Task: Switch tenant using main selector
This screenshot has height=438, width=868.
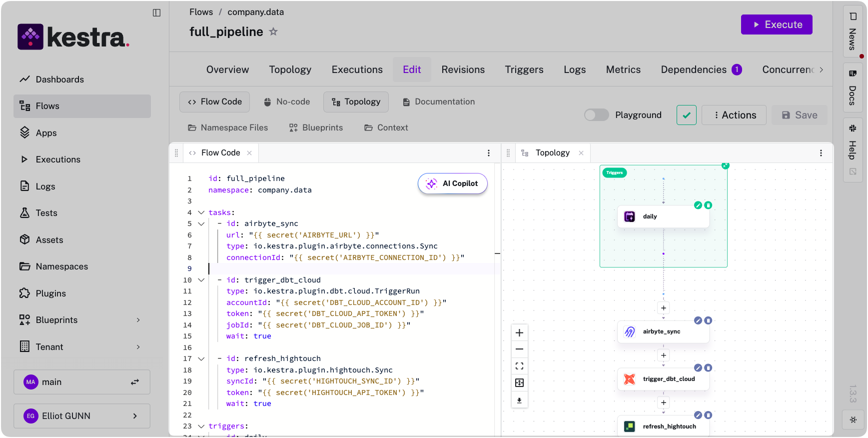Action: [x=82, y=382]
